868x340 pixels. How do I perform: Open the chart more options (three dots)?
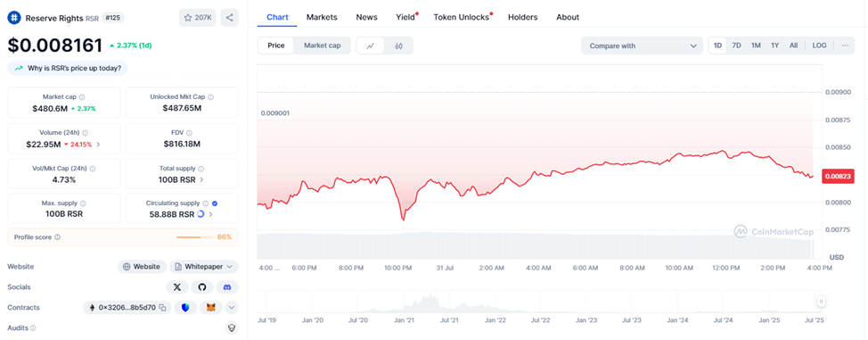[845, 46]
